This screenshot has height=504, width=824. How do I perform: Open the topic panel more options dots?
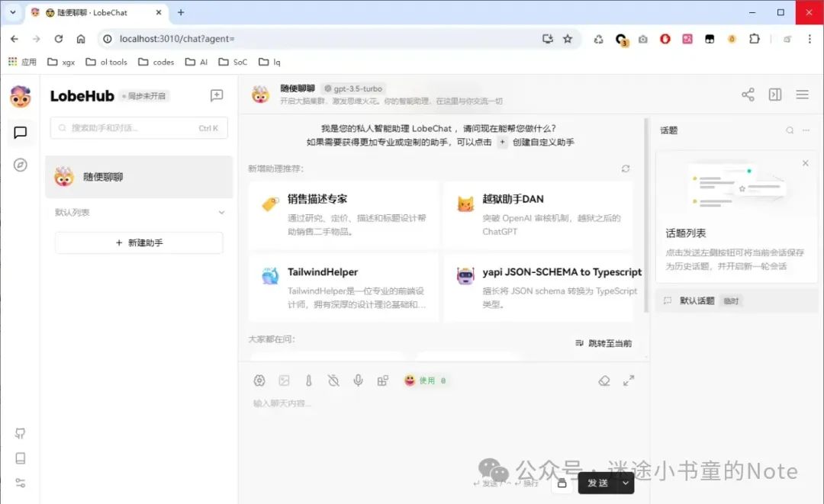tap(806, 130)
